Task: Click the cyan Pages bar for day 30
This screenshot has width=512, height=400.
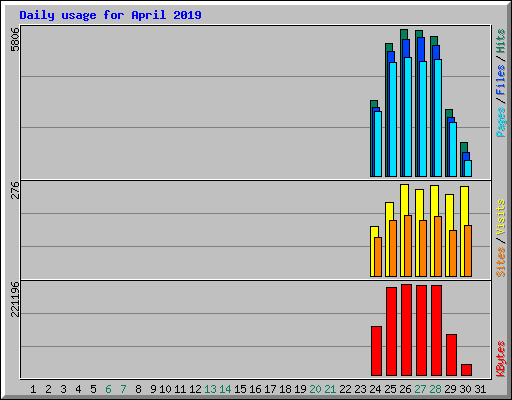Action: [468, 169]
